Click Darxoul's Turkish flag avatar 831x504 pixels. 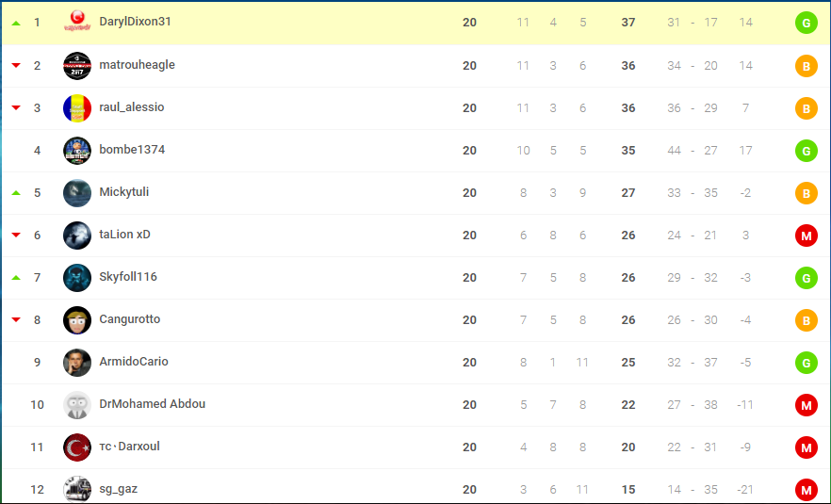coord(77,447)
